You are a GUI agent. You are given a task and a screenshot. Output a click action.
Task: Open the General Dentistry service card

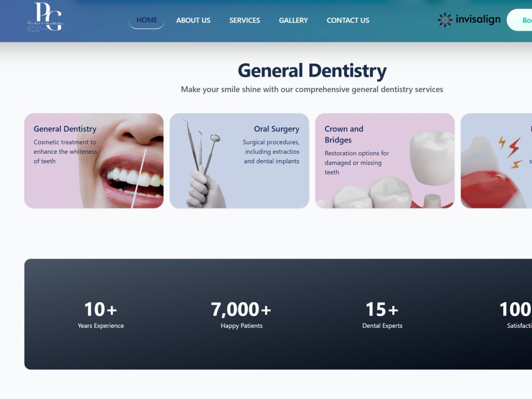94,161
